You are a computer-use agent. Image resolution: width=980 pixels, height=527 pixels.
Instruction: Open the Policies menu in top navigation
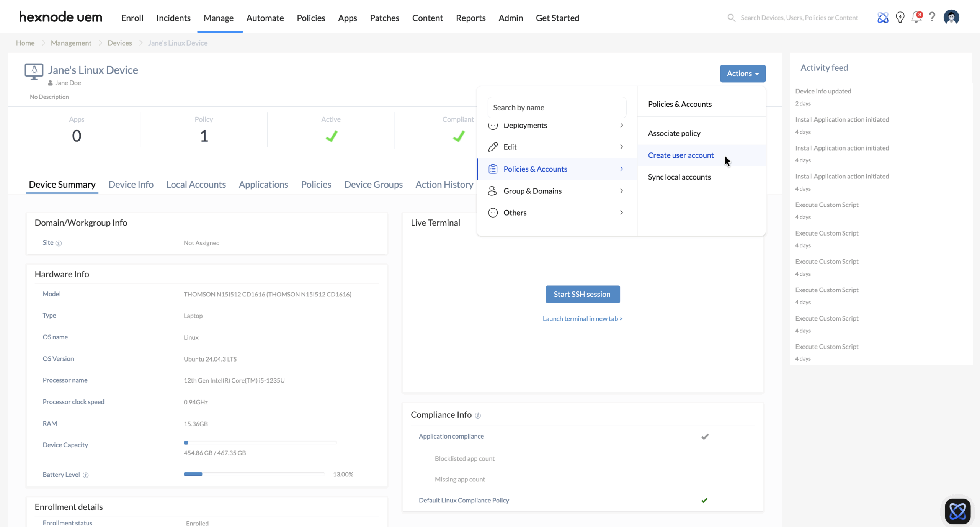pyautogui.click(x=311, y=18)
